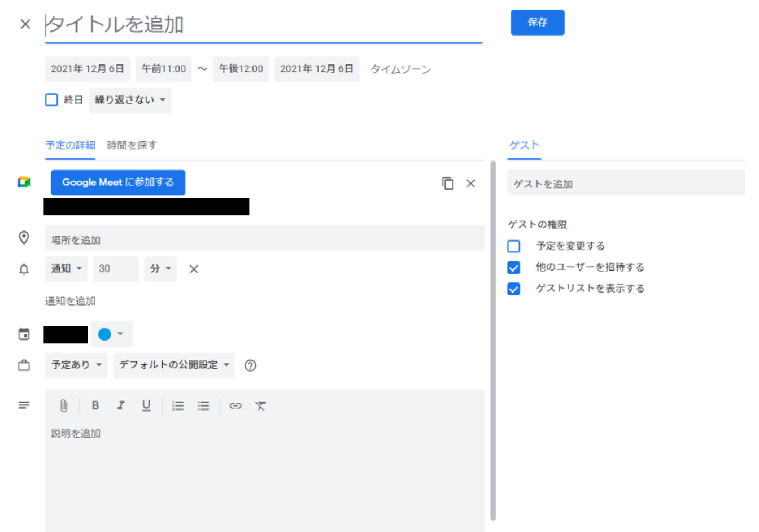The width and height of the screenshot is (759, 532).
Task: Toggle italic text formatting
Action: [121, 405]
